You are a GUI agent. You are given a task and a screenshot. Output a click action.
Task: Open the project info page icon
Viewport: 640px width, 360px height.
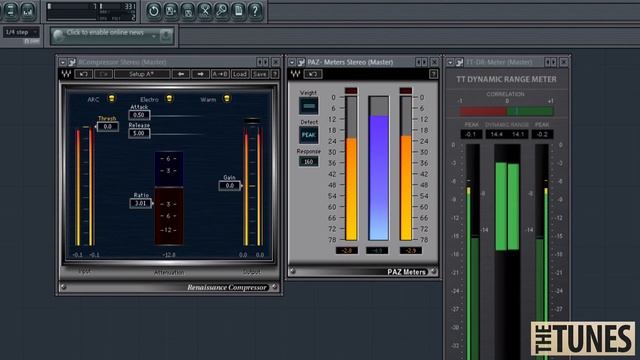coord(239,11)
